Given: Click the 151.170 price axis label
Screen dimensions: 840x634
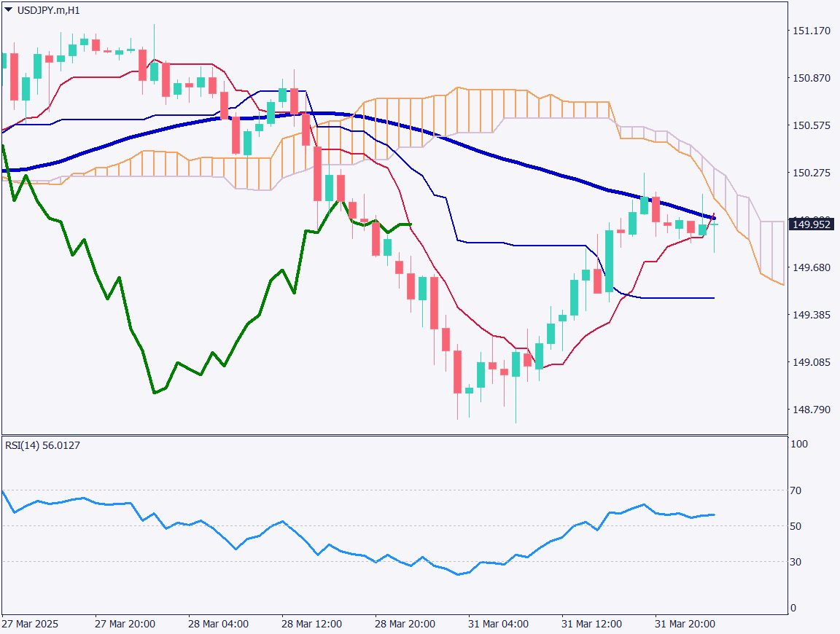Looking at the screenshot, I should (x=811, y=31).
